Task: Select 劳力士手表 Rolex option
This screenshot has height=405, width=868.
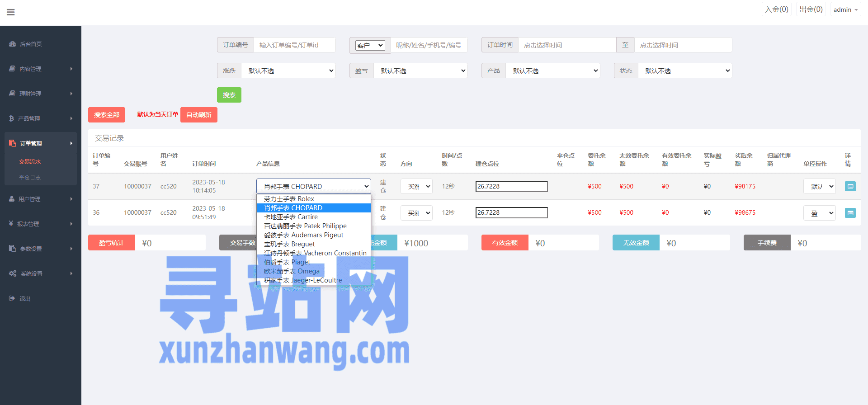Action: (314, 199)
